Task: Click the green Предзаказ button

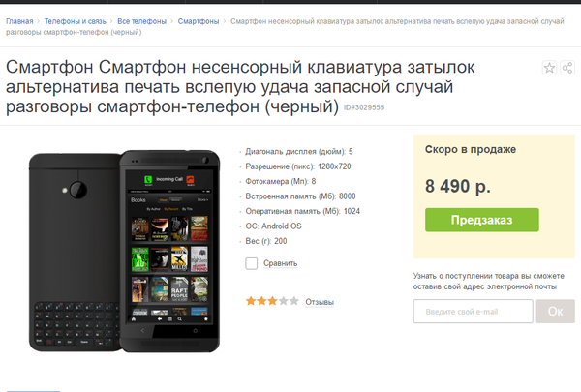Action: (x=482, y=220)
